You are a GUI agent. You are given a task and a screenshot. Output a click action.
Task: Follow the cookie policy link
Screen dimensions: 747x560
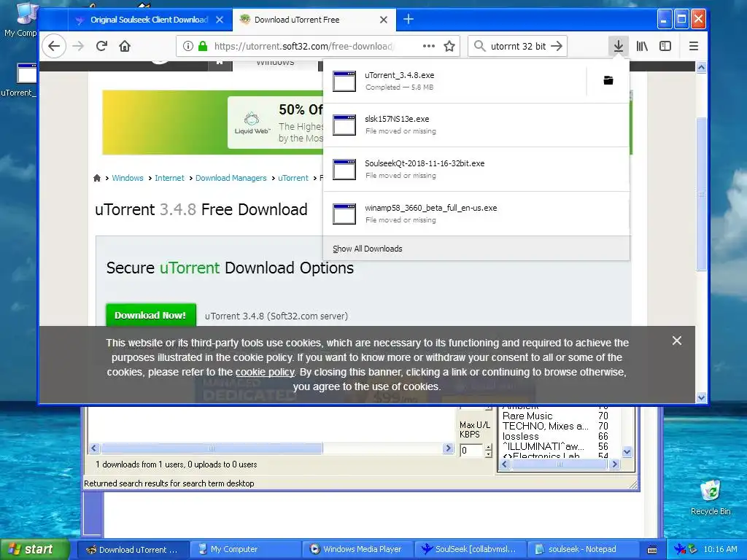coord(265,372)
